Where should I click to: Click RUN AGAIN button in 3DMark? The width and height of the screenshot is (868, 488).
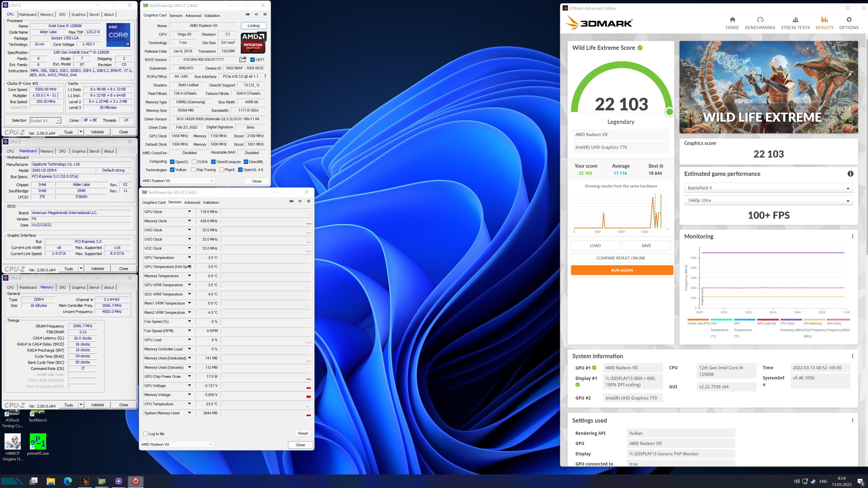[x=622, y=270]
